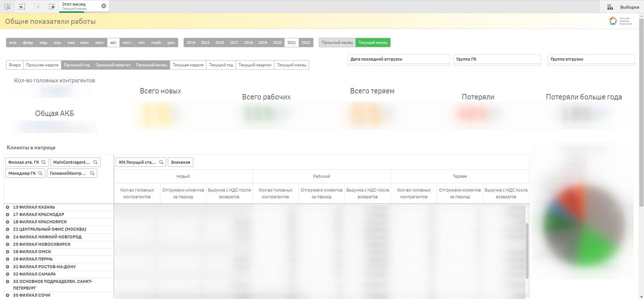
Task: Expand row '35 ФИЛИАЛ СОЧИ'
Action: (7, 295)
